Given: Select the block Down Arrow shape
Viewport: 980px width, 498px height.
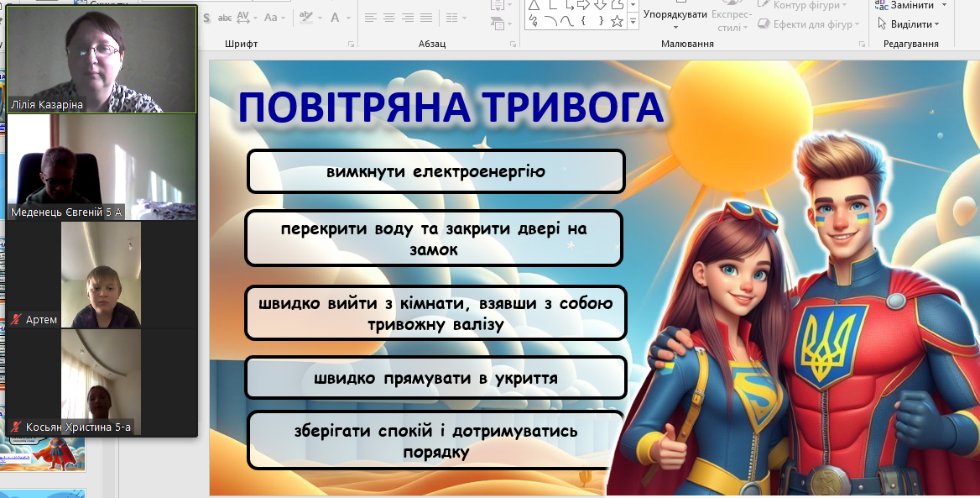Looking at the screenshot, I should (600, 5).
